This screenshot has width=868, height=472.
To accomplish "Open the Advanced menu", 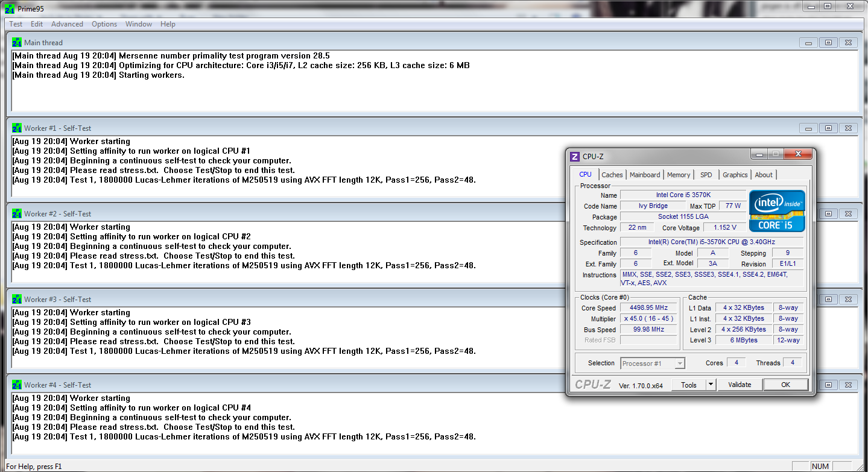I will pyautogui.click(x=67, y=24).
